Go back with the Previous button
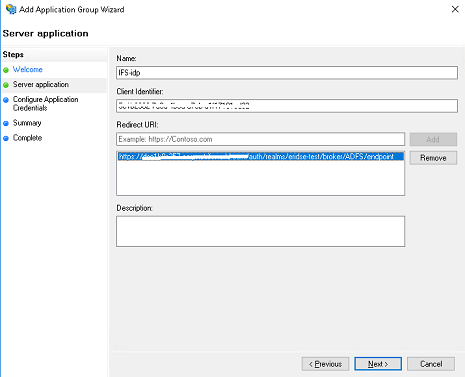465x377 pixels. [x=325, y=364]
